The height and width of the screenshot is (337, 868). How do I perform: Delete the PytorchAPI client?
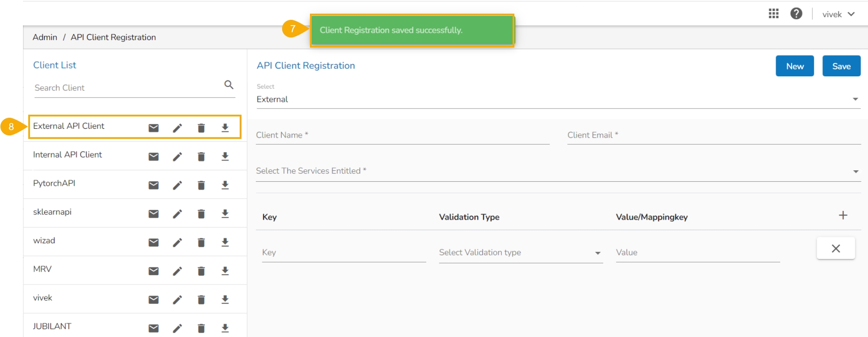coord(201,185)
